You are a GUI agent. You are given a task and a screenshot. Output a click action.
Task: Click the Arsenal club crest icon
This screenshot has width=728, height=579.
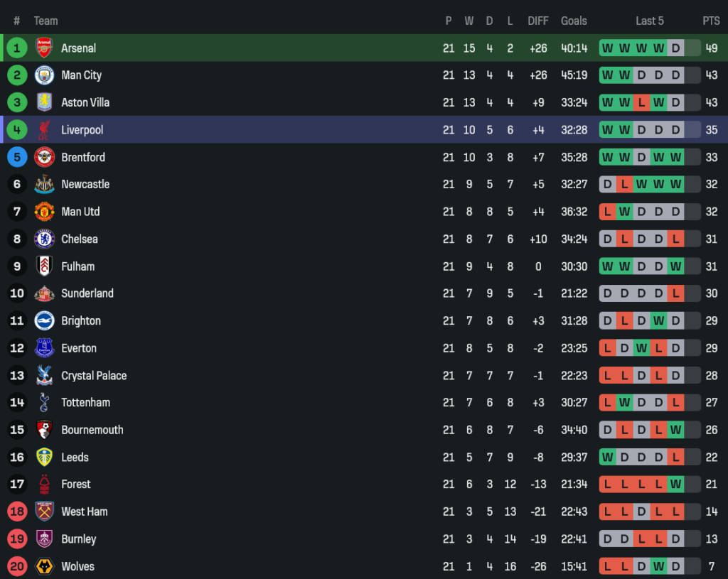click(44, 48)
